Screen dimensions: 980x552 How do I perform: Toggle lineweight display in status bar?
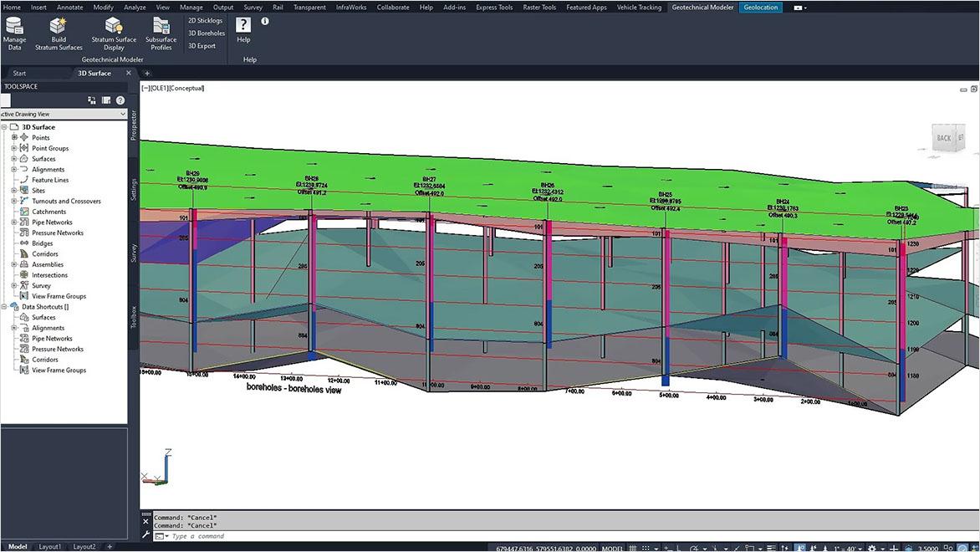click(771, 548)
